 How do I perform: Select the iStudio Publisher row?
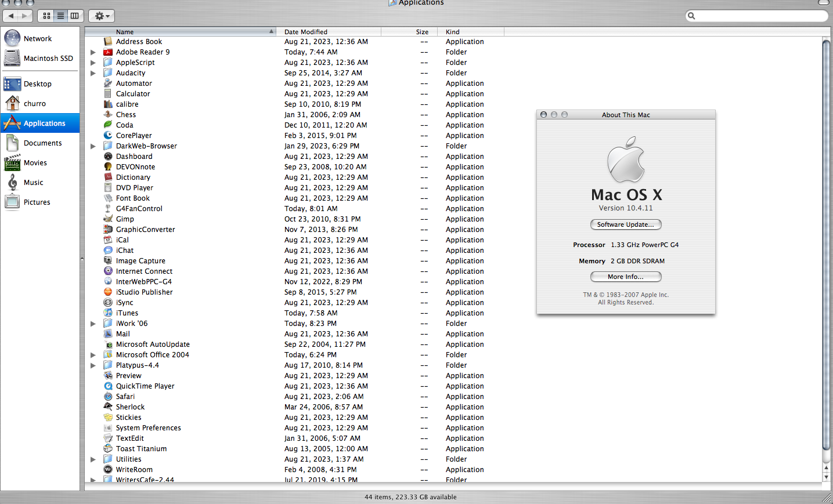coord(453,292)
